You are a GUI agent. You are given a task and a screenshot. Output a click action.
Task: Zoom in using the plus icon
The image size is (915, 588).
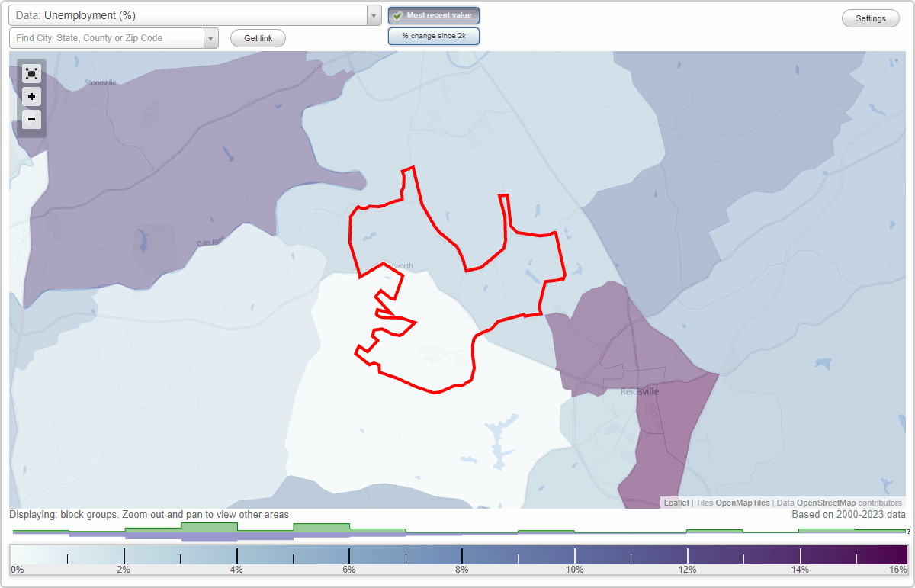click(x=31, y=96)
